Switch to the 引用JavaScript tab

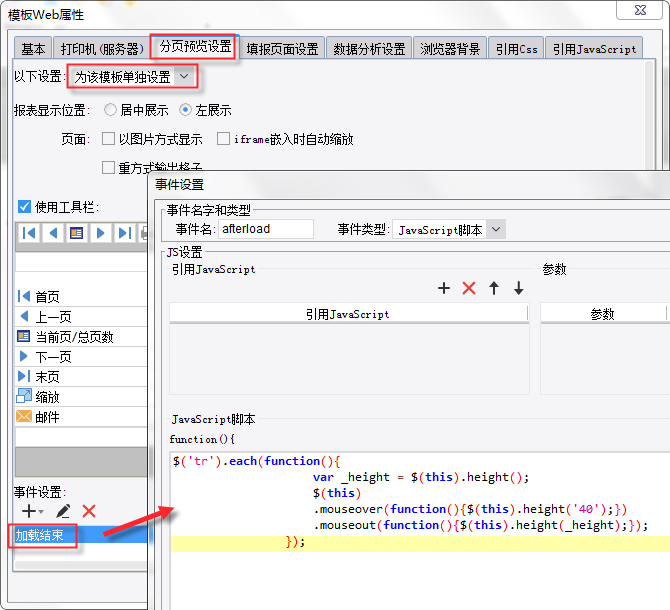594,49
